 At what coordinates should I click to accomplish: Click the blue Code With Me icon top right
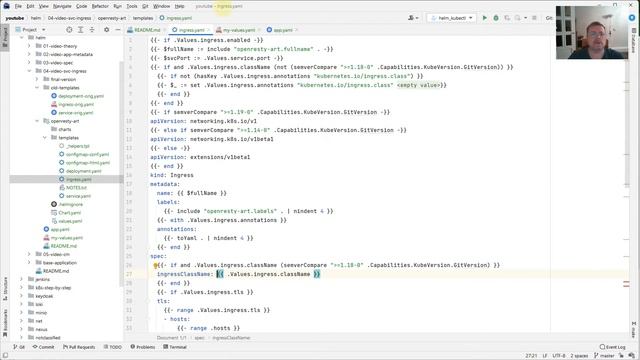pos(632,18)
